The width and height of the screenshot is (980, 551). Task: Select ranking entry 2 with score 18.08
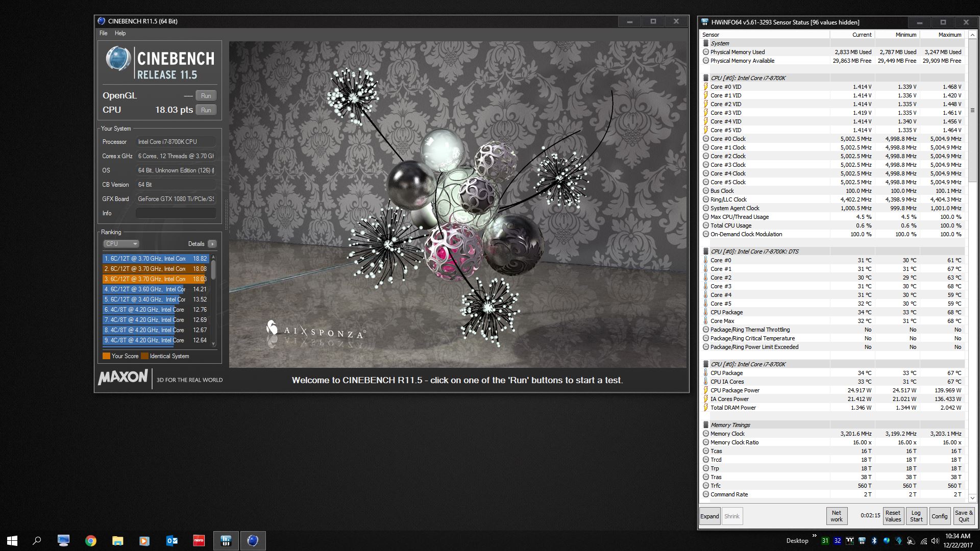click(155, 269)
